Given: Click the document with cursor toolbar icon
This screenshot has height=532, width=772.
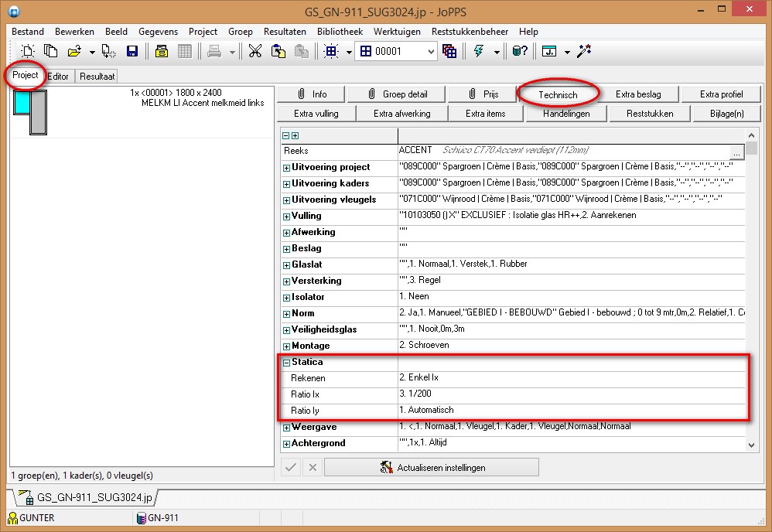Looking at the screenshot, I should click(108, 51).
